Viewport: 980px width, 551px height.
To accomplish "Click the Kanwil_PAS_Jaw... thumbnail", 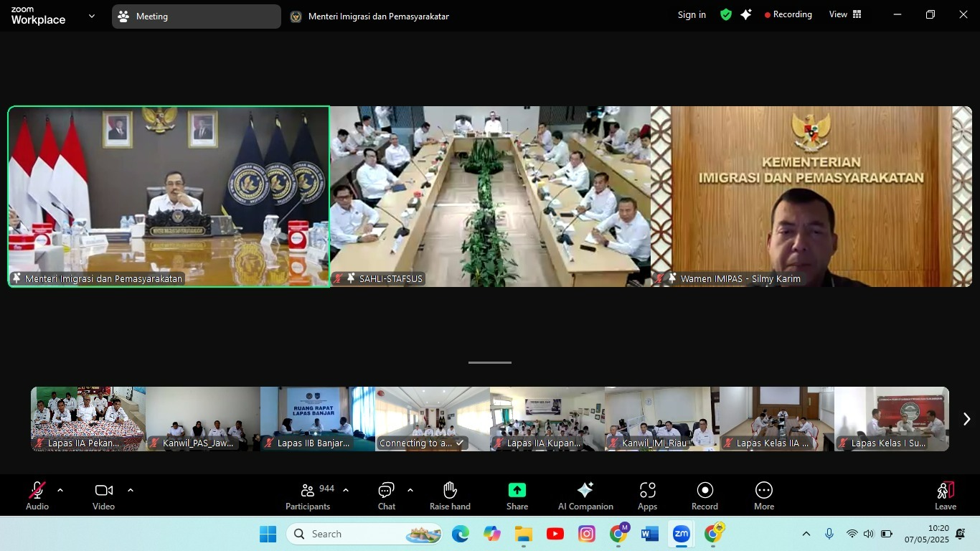I will click(x=203, y=419).
